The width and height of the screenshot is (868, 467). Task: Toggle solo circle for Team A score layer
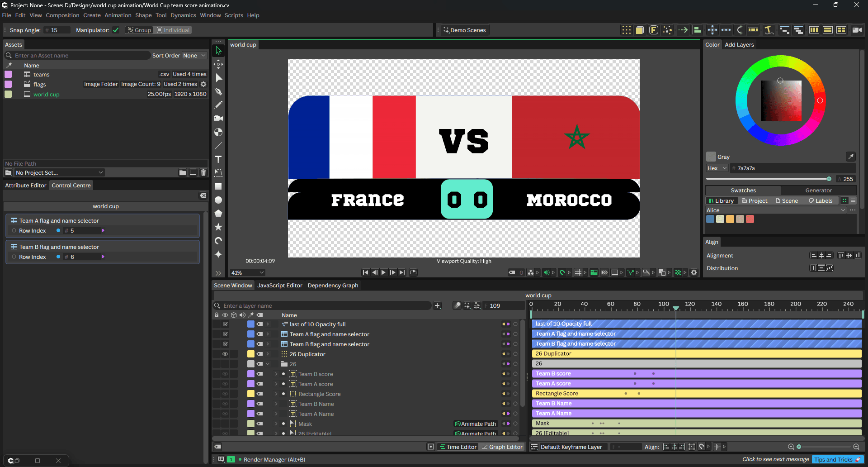coord(515,384)
